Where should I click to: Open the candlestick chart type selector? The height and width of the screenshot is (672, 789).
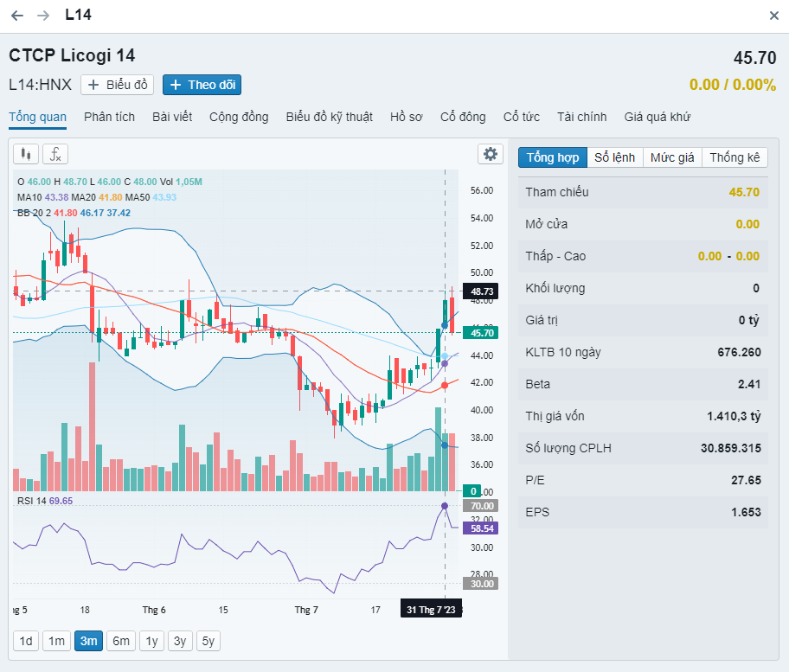click(26, 154)
